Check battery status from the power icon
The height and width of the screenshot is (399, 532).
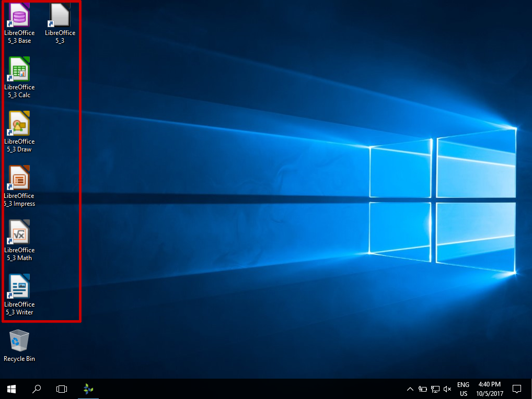point(423,389)
